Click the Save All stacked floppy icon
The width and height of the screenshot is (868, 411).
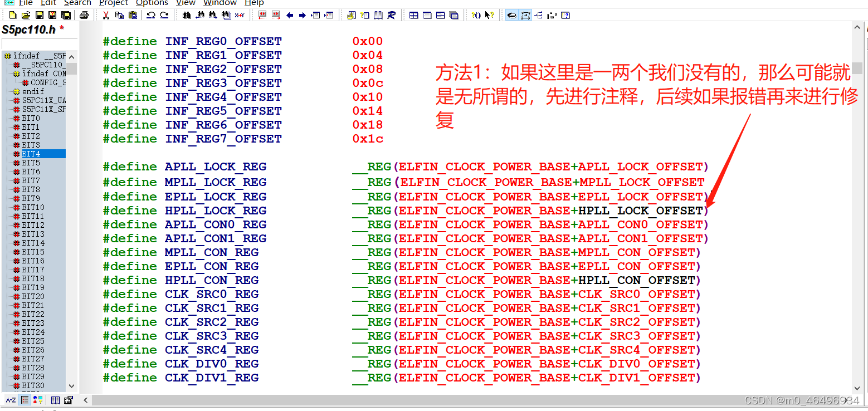66,15
